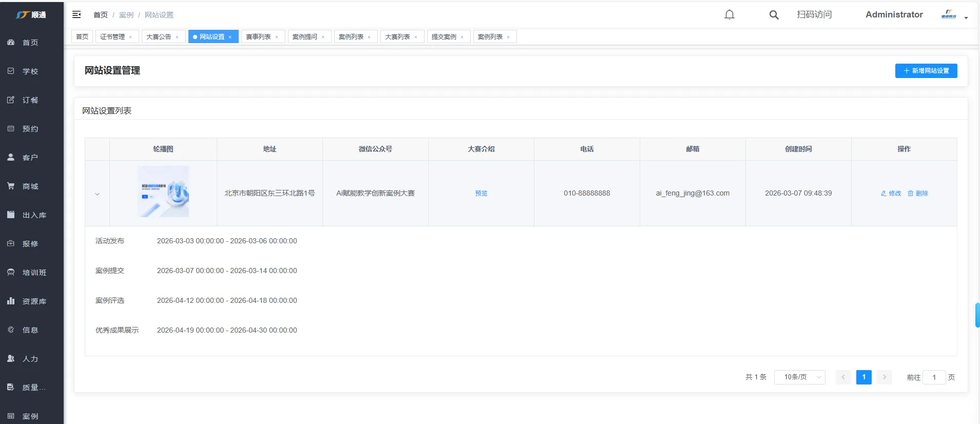Viewport: 980px width, 424px height.
Task: Collapse the expanded table row chevron
Action: 97,194
